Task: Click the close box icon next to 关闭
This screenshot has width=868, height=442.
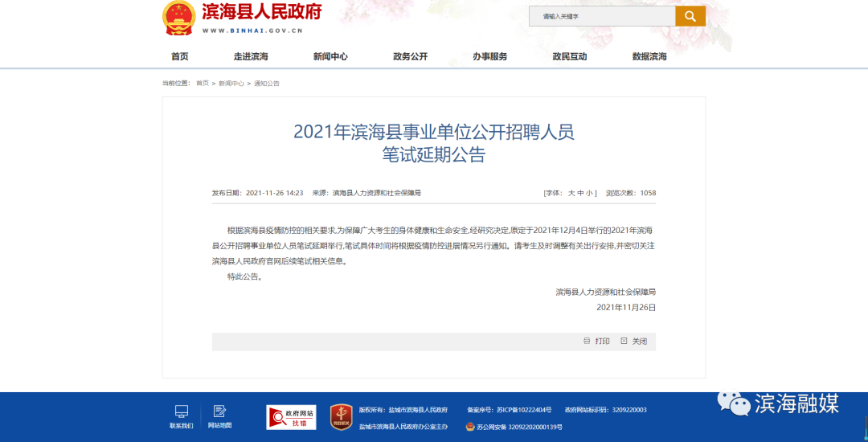Action: click(624, 342)
